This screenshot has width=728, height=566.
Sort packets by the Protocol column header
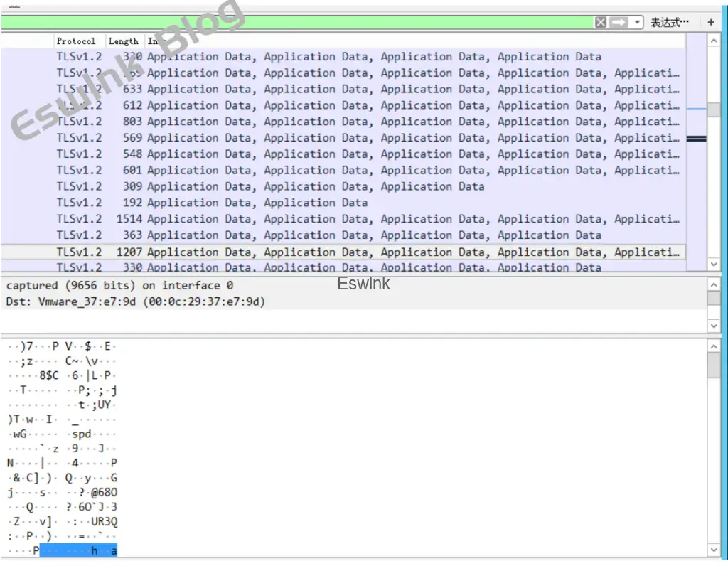pos(80,41)
